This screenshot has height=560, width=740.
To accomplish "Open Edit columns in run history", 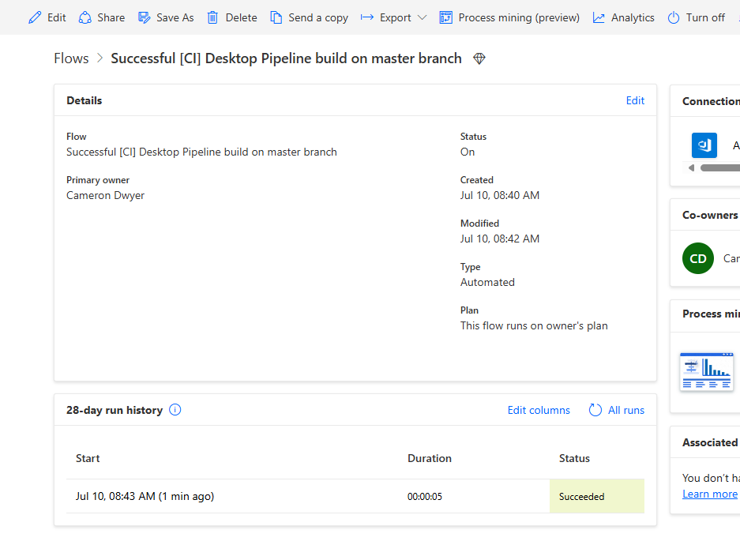I will coord(539,410).
